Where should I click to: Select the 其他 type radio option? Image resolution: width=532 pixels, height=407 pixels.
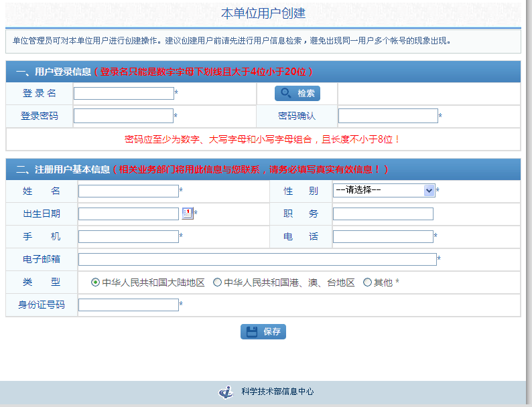[x=367, y=282]
